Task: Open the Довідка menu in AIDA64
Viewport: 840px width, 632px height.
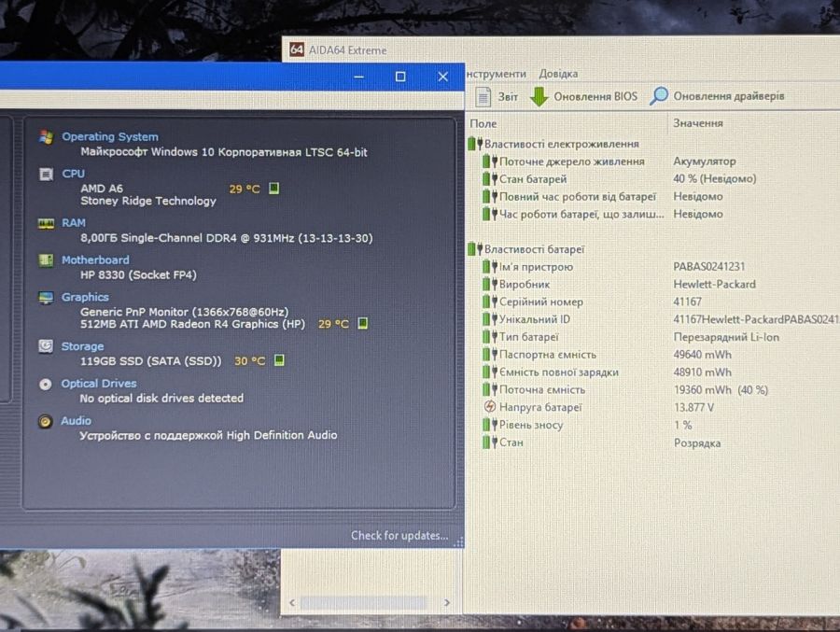Action: (x=558, y=74)
